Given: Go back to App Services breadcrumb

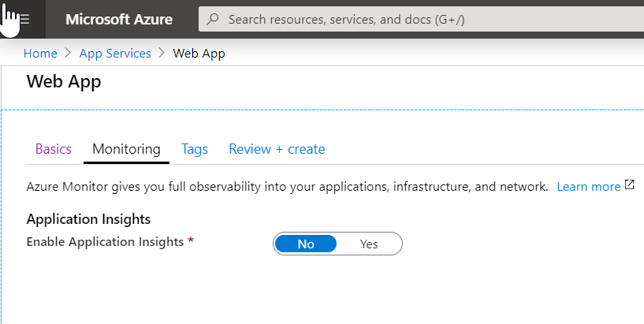Looking at the screenshot, I should tap(115, 54).
